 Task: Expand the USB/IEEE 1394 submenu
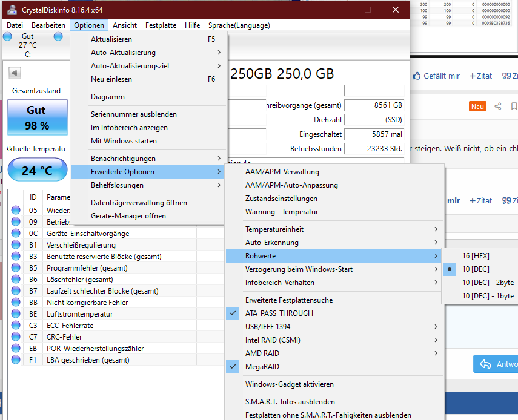tap(334, 327)
